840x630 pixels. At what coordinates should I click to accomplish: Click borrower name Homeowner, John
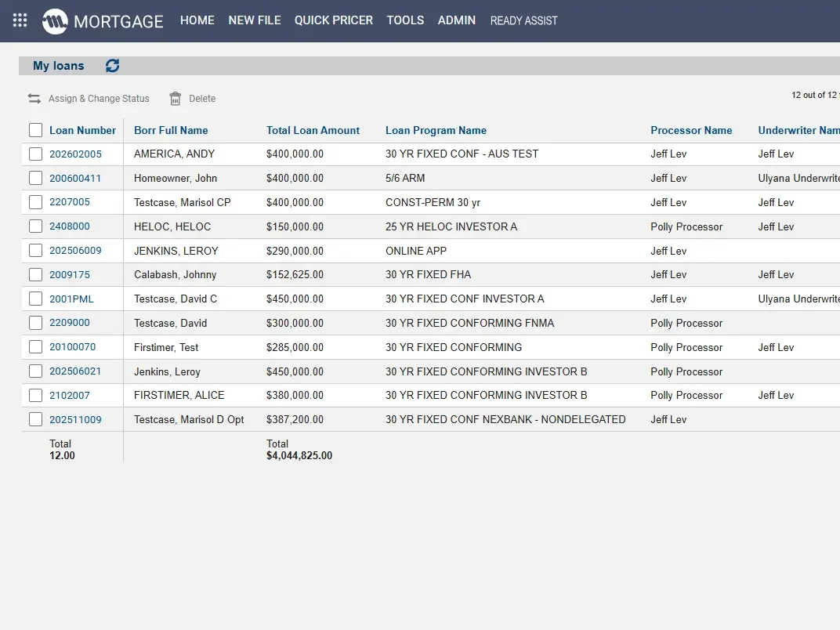[x=176, y=178]
